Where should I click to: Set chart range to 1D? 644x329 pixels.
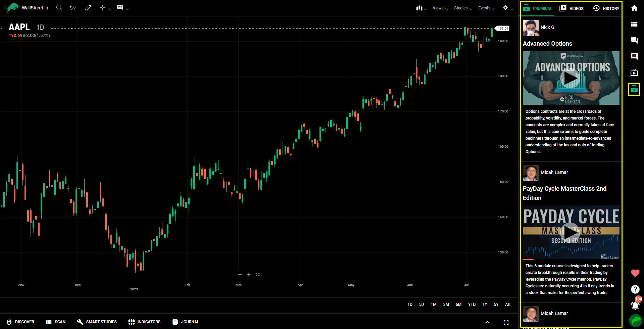410,304
